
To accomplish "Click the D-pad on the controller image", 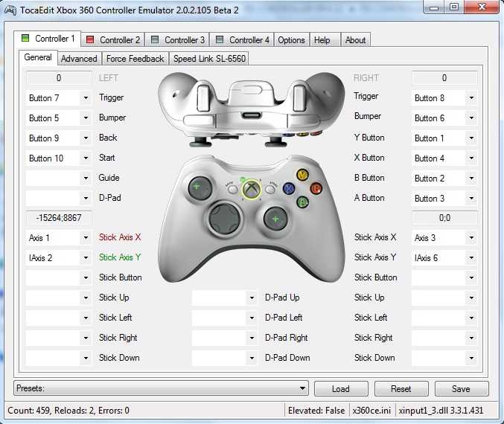I will pos(226,218).
